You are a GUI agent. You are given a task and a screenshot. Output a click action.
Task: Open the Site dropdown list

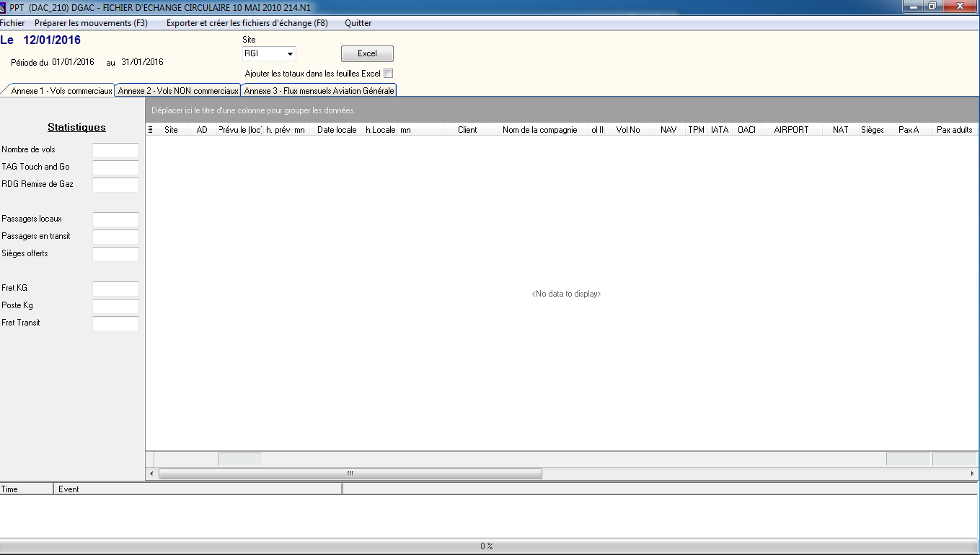click(x=290, y=54)
